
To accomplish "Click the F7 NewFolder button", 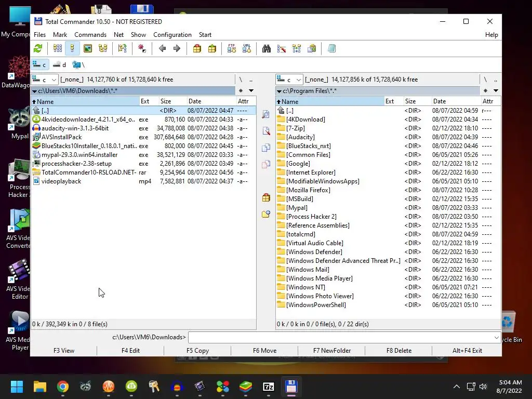I will tap(332, 351).
